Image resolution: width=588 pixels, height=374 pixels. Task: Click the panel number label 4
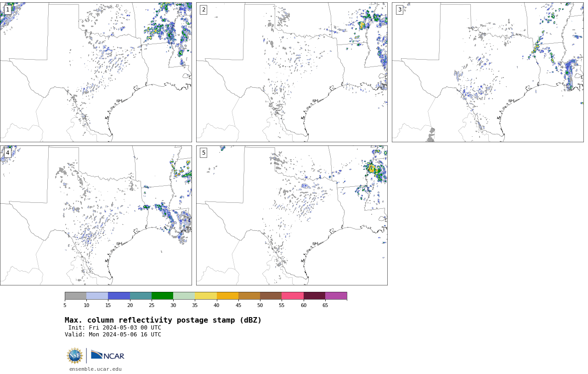(7, 153)
